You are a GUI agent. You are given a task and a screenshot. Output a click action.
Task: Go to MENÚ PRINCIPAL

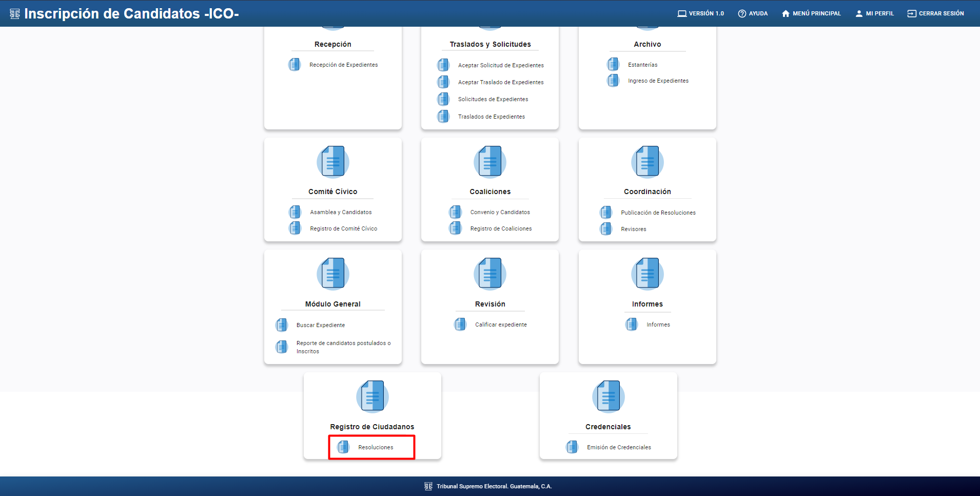coord(811,13)
